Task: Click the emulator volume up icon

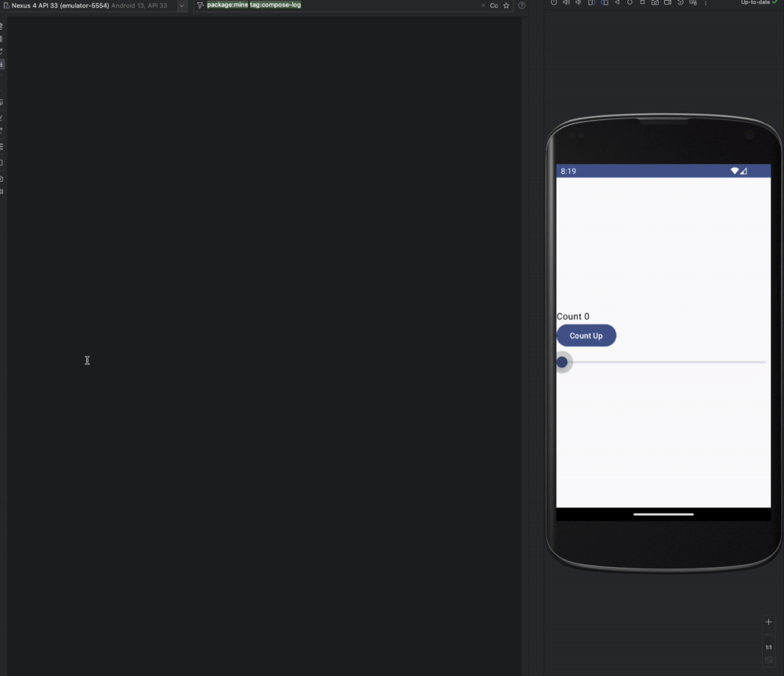Action: click(x=566, y=2)
